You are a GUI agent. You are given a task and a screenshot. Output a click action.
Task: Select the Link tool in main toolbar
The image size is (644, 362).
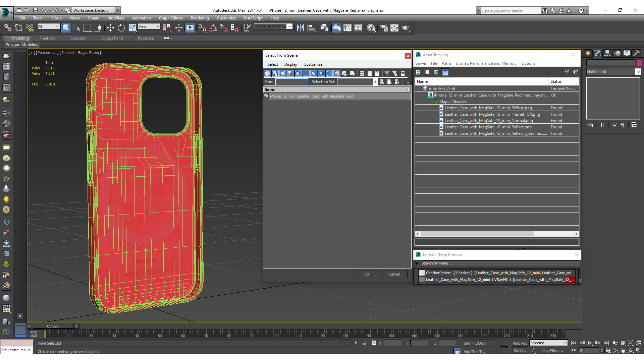pos(7,28)
